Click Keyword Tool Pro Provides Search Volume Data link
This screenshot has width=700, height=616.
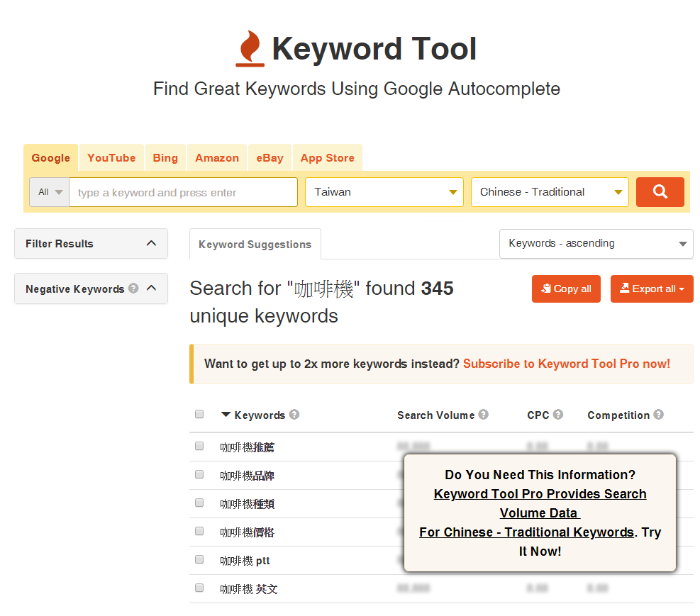[540, 503]
